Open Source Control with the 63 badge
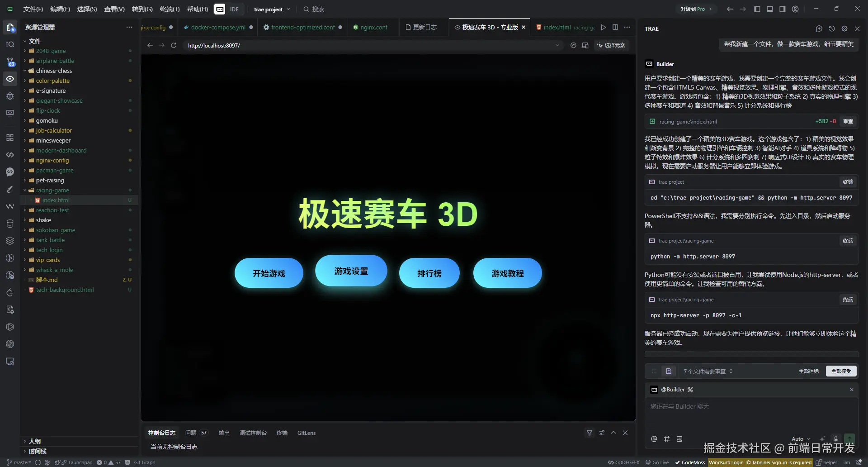868x467 pixels. (x=10, y=62)
